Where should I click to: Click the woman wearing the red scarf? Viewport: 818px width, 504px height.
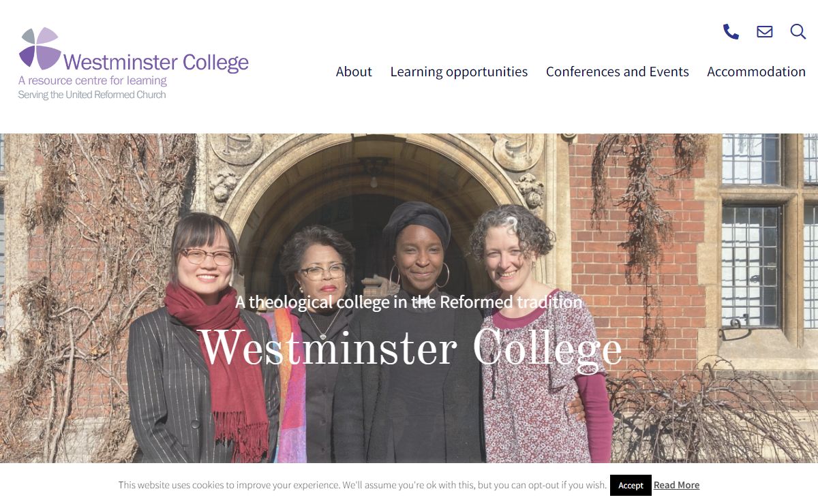click(204, 341)
